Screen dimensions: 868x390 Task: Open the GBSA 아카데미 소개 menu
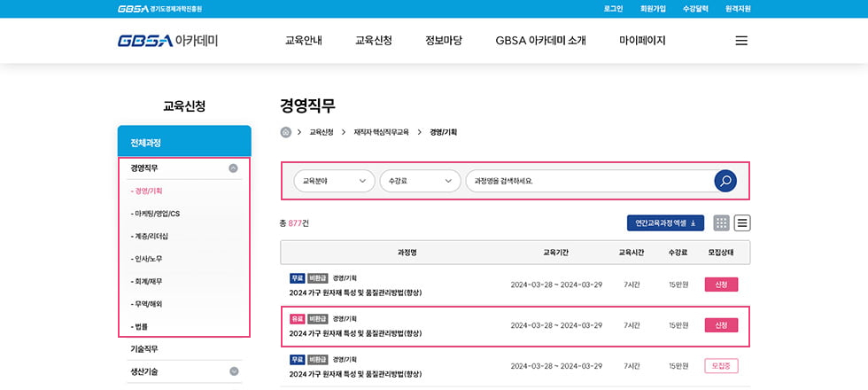point(541,41)
